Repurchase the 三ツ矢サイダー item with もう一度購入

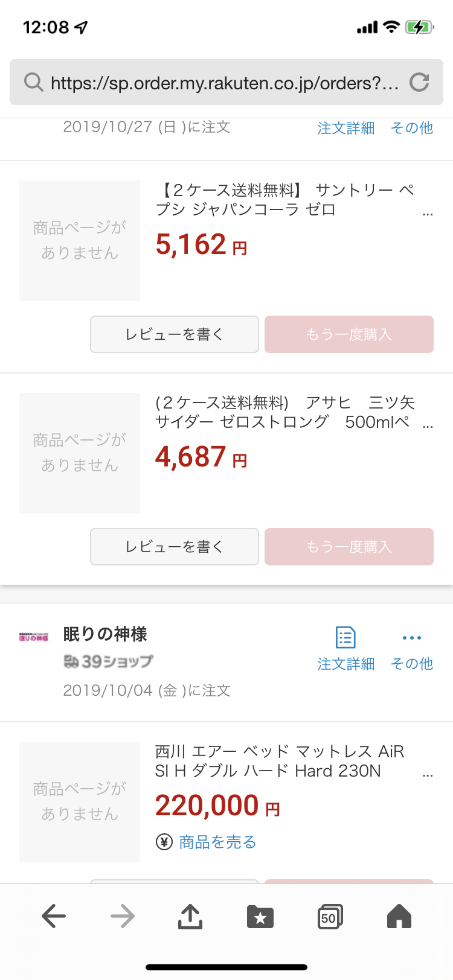click(349, 547)
